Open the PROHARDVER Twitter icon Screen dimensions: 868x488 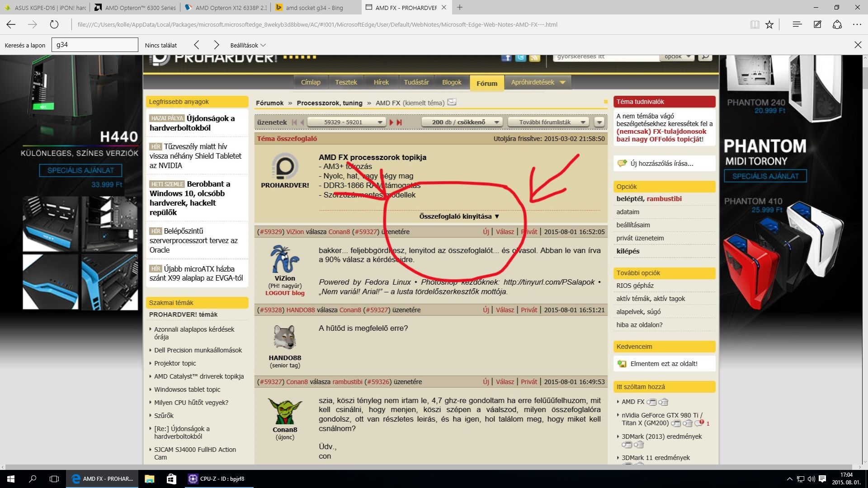point(520,57)
